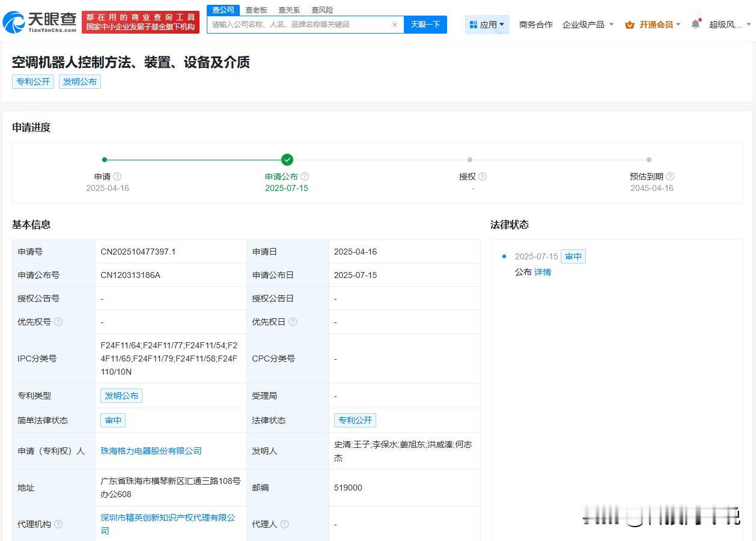Click the 授权 milestone dot
This screenshot has height=541, width=756.
tap(470, 160)
